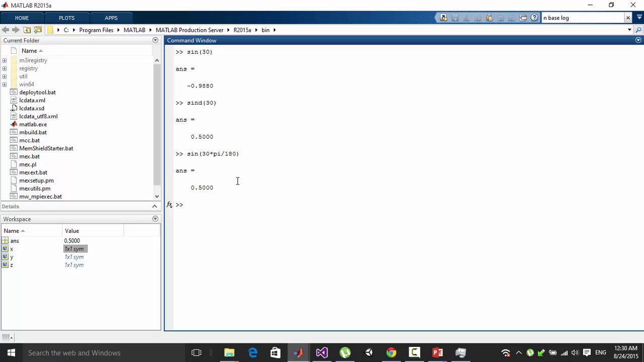Navigate forward with the right arrow folder button

(16, 30)
